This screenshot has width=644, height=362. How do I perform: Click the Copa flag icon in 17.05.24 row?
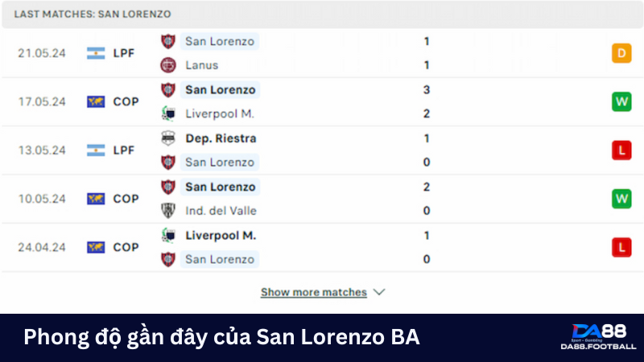96,101
